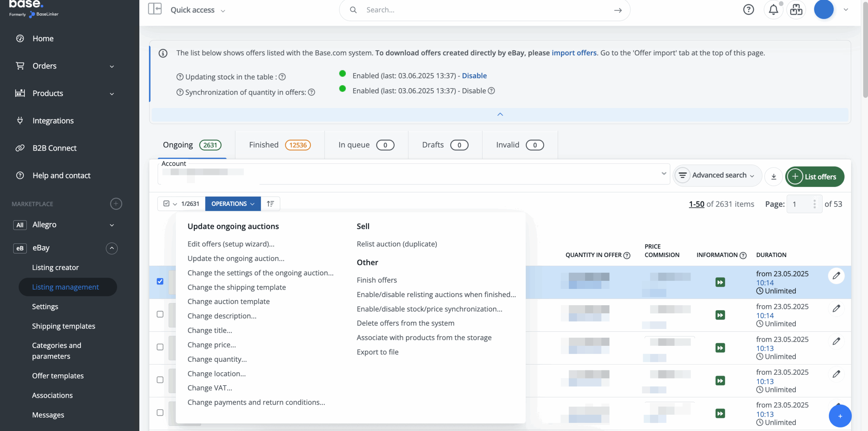Uncheck the selected first offer checkbox
This screenshot has width=868, height=431.
(160, 281)
